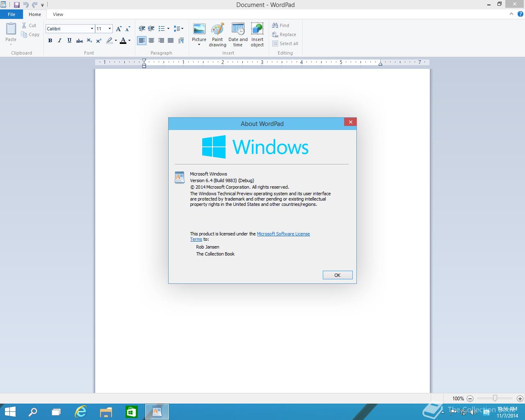Click the Cut scissors button
This screenshot has width=525, height=420.
click(29, 25)
